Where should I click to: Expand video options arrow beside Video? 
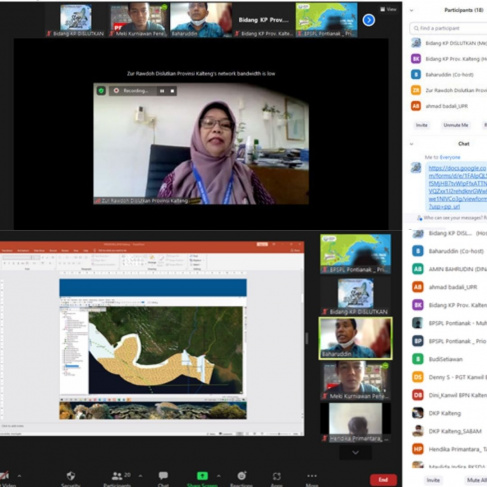pyautogui.click(x=19, y=476)
